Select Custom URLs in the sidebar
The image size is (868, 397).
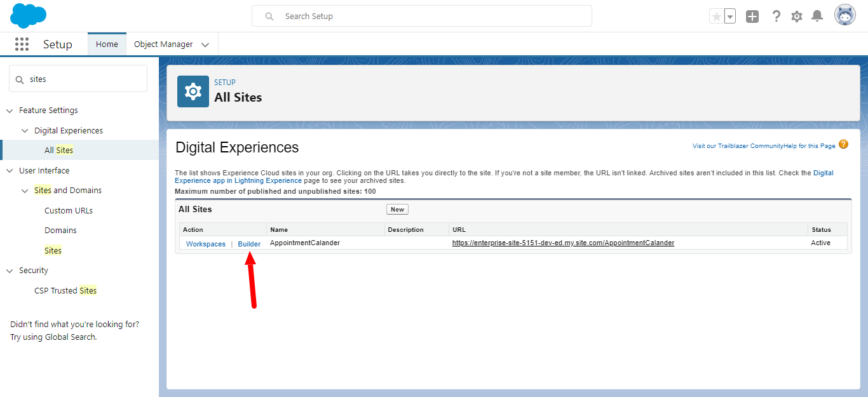tap(69, 210)
